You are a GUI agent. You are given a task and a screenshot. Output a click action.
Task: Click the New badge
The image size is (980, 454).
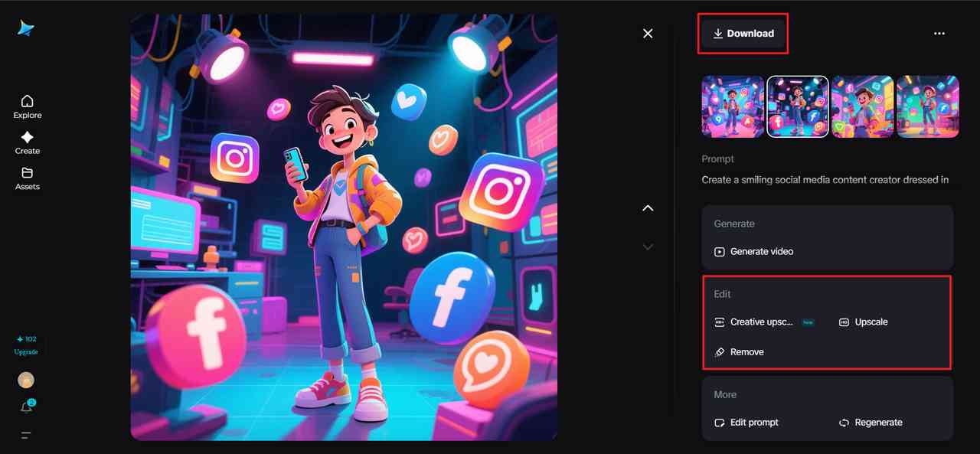tap(808, 322)
